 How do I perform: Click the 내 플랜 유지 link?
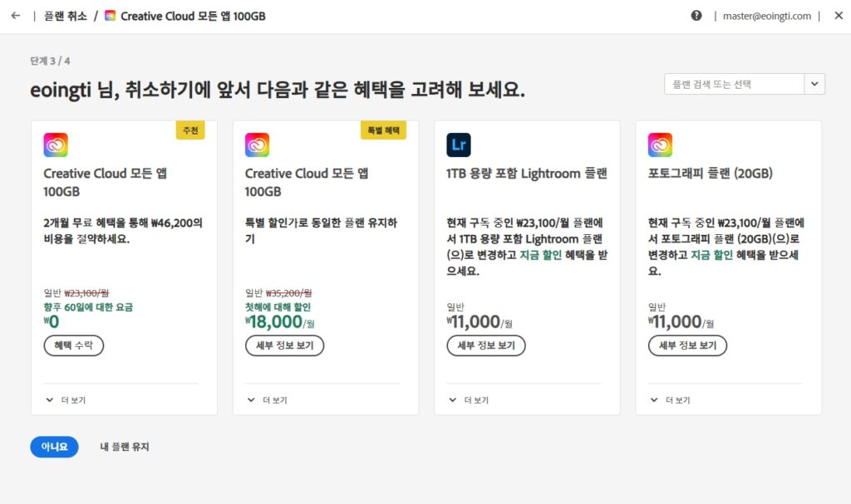pyautogui.click(x=125, y=447)
